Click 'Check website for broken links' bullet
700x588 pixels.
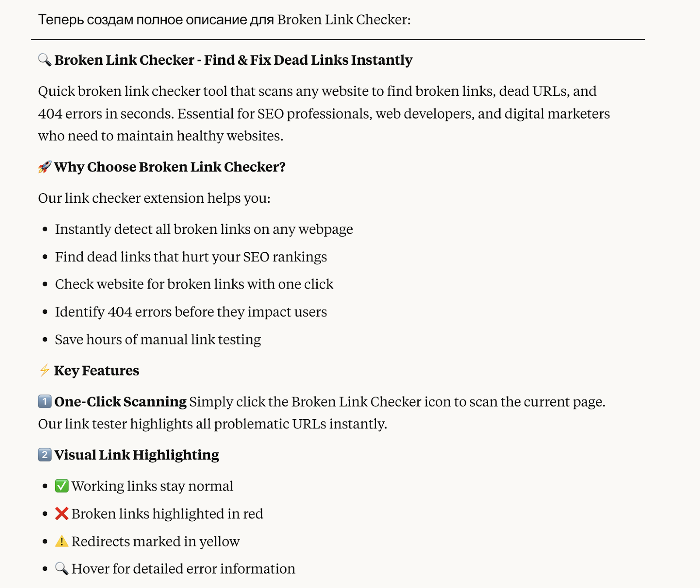[194, 284]
